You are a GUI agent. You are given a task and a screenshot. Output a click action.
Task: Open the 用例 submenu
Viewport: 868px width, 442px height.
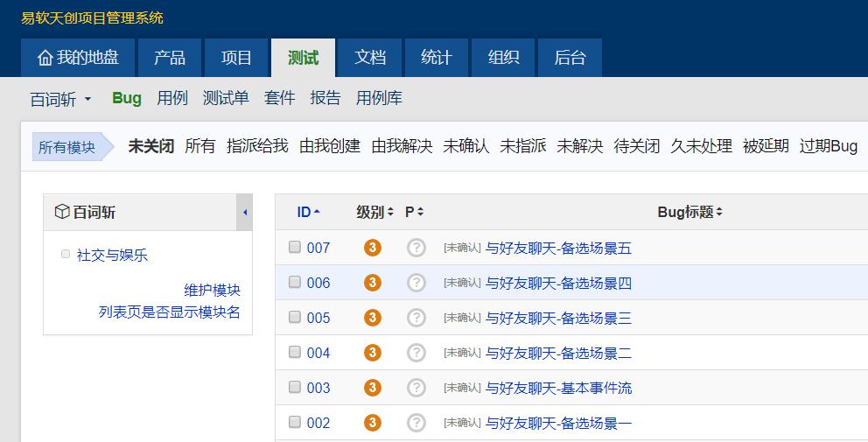(172, 98)
